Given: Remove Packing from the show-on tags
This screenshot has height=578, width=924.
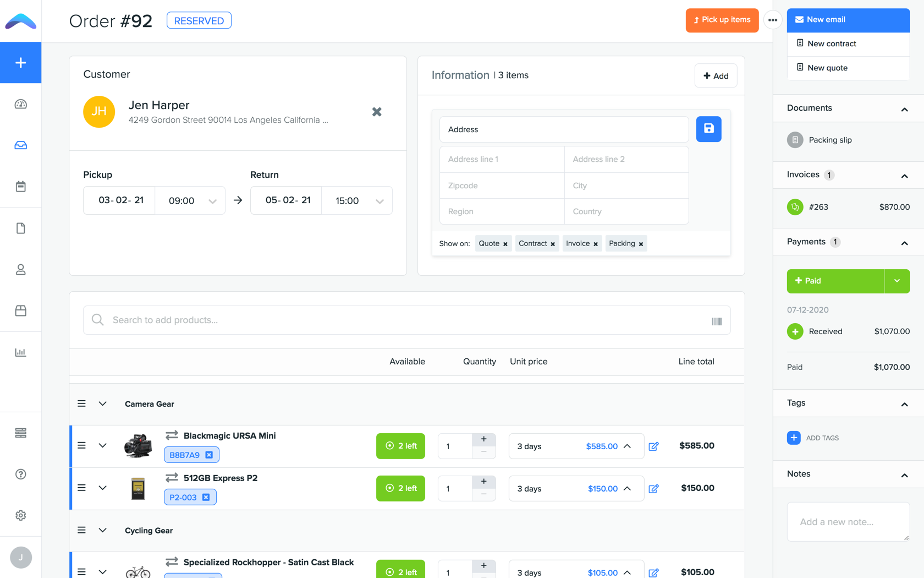Looking at the screenshot, I should [x=641, y=243].
